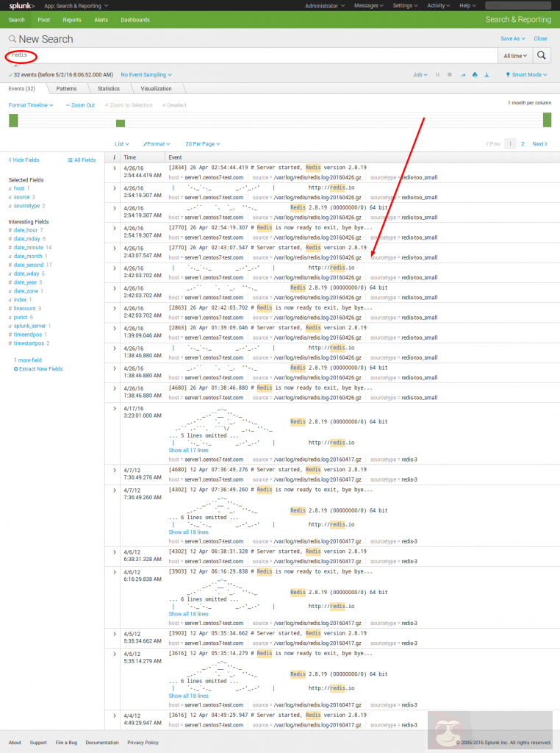Click in the search query input
This screenshot has height=753, width=560.
click(253, 56)
